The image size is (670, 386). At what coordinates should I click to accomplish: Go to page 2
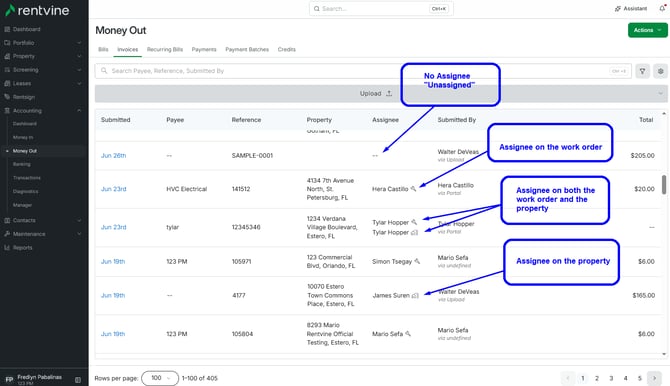pyautogui.click(x=597, y=378)
